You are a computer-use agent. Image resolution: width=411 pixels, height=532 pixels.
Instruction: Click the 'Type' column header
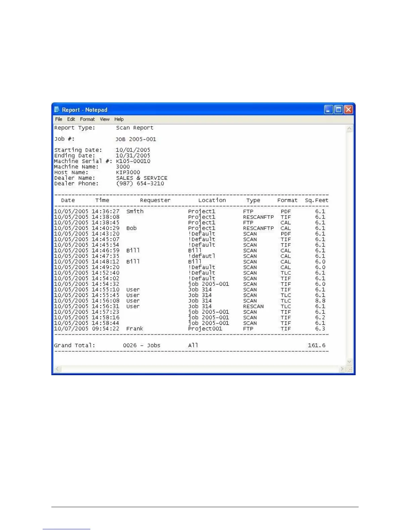[x=253, y=201]
